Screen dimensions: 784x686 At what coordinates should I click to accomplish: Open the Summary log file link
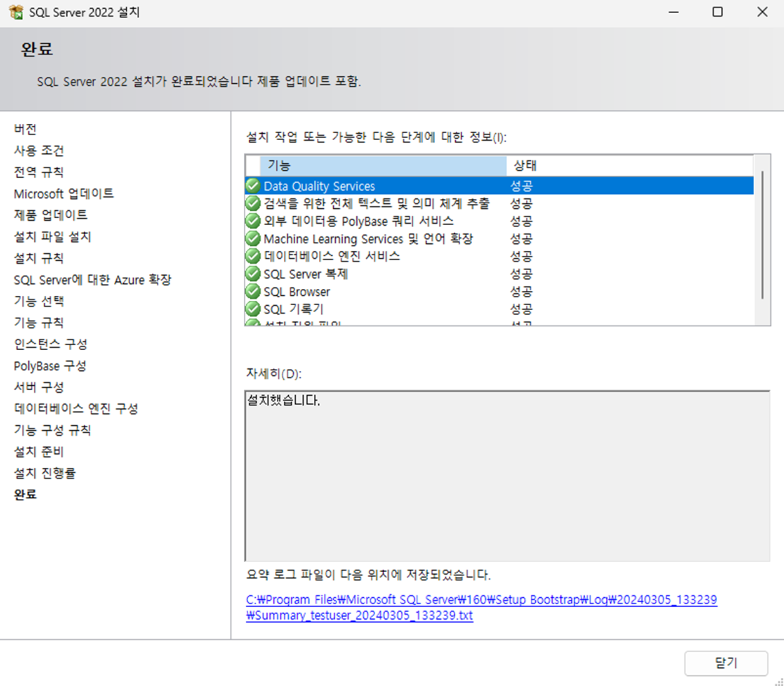click(481, 607)
